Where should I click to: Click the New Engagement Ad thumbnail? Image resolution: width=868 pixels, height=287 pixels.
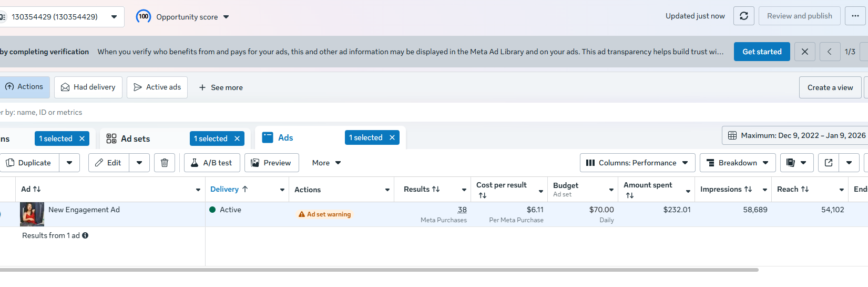[32, 214]
